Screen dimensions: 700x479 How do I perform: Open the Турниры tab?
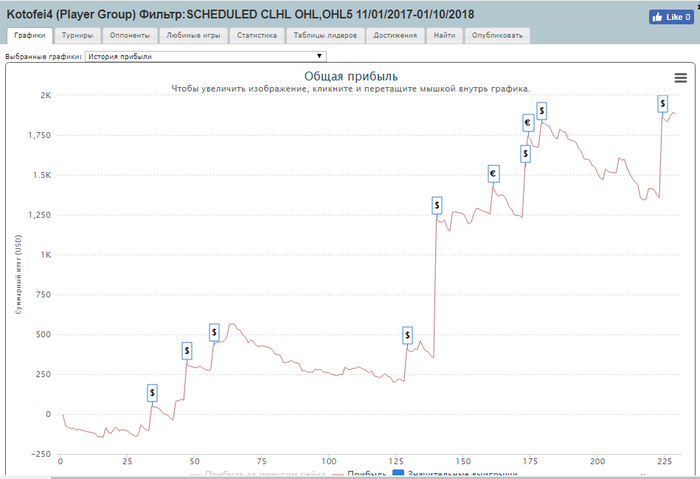(77, 35)
